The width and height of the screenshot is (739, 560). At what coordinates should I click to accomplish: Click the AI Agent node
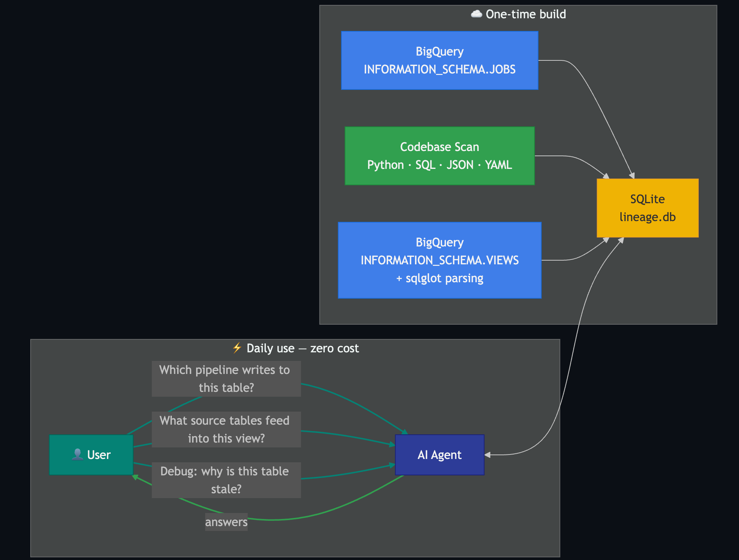coord(440,455)
